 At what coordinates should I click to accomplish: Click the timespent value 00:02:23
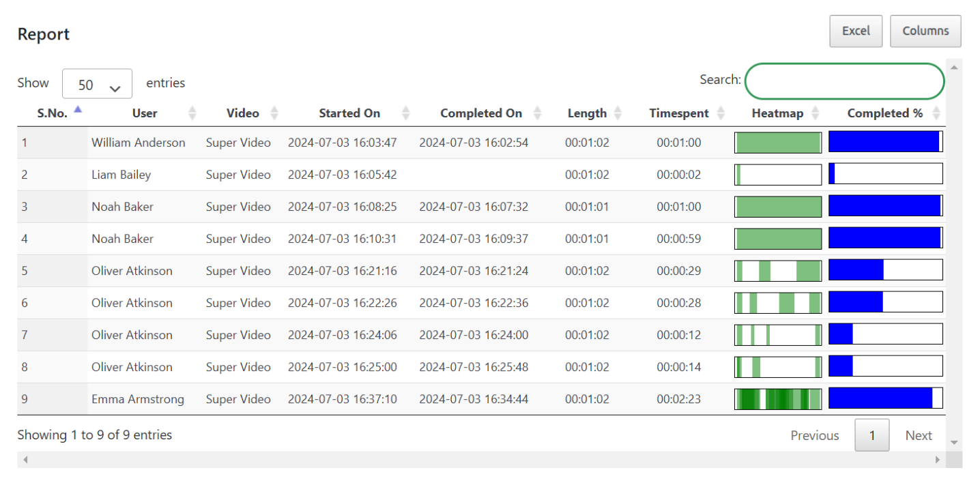[x=679, y=399]
